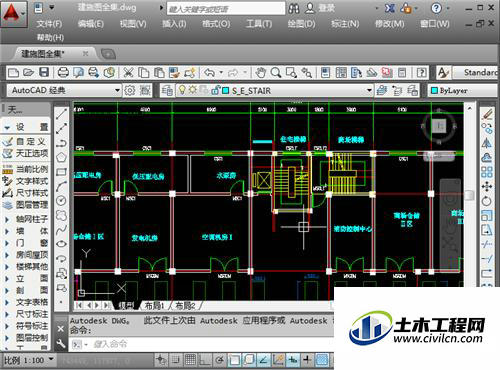Toggle Object Snap Tracking in the status bar
Image resolution: width=500 pixels, height=370 pixels.
pos(263,360)
